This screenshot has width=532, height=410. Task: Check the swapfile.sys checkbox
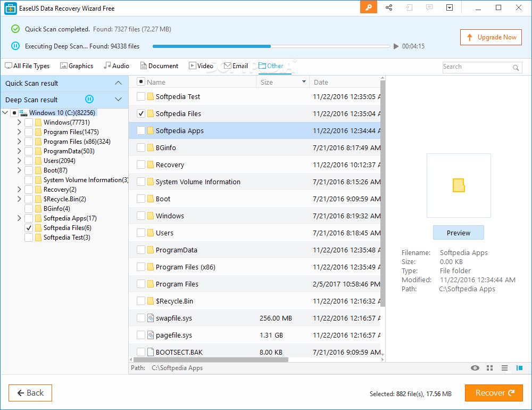point(141,318)
